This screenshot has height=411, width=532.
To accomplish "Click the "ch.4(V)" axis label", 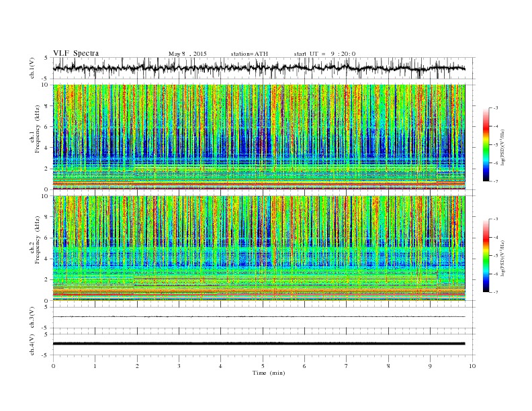I will click(32, 345).
